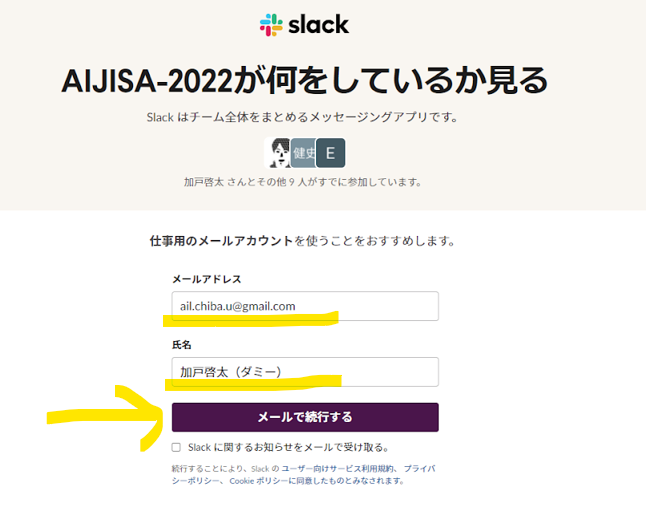Viewport: 646px width, 508px height.
Task: Focus the メールアドレス email input field
Action: pos(305,306)
